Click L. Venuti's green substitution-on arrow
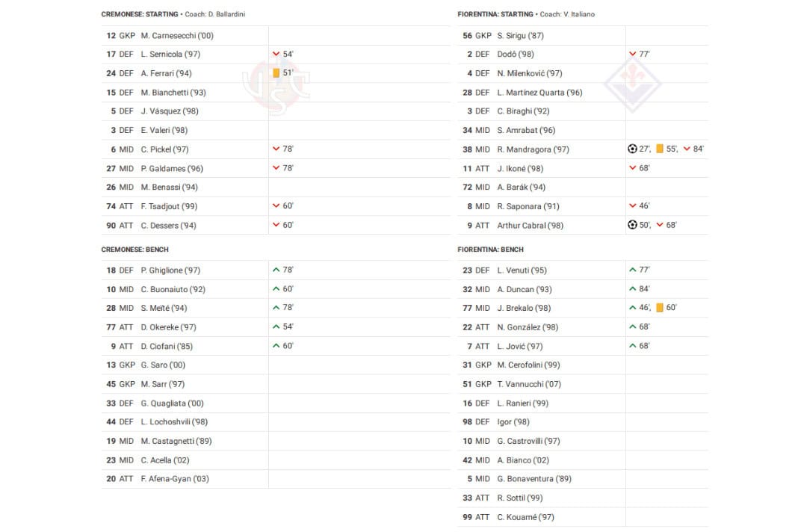The height and width of the screenshot is (532, 798). [x=633, y=270]
